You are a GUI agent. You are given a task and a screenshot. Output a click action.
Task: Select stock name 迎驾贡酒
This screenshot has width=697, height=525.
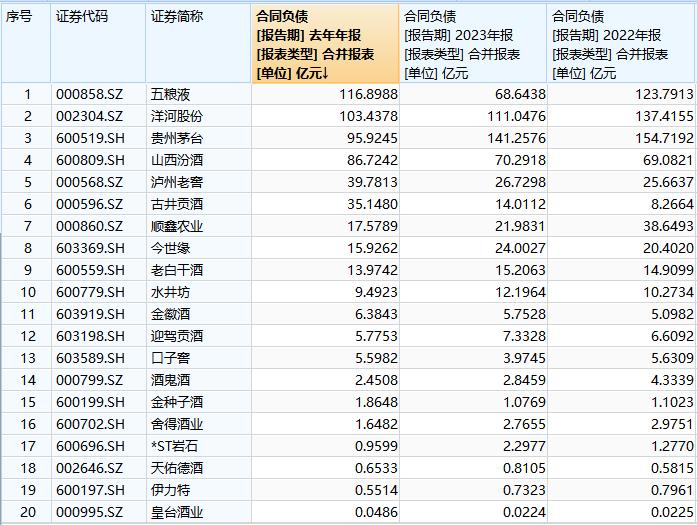(x=176, y=336)
